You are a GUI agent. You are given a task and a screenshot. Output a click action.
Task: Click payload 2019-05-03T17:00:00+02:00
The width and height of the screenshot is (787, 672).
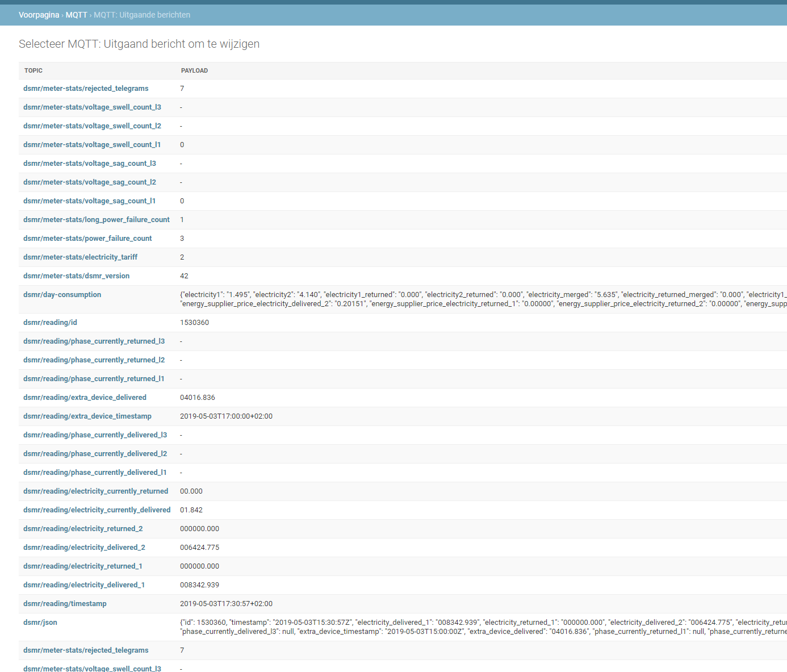tap(226, 416)
